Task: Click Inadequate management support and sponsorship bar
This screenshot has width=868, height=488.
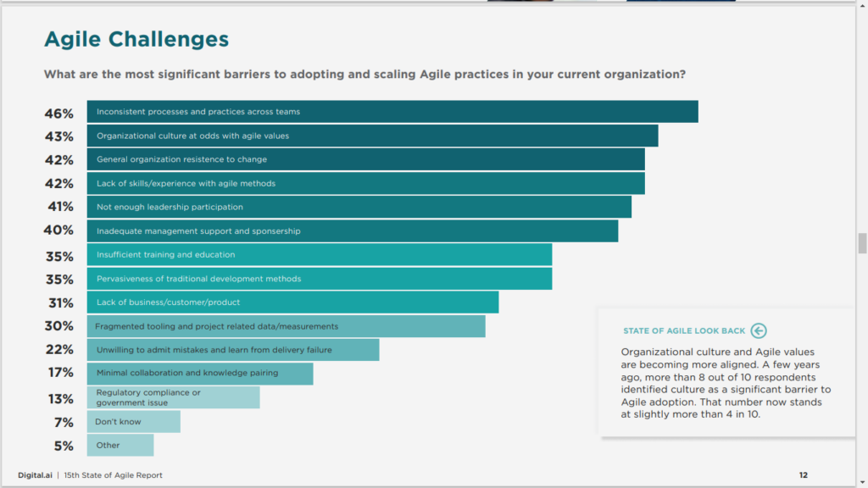Action: tap(352, 230)
